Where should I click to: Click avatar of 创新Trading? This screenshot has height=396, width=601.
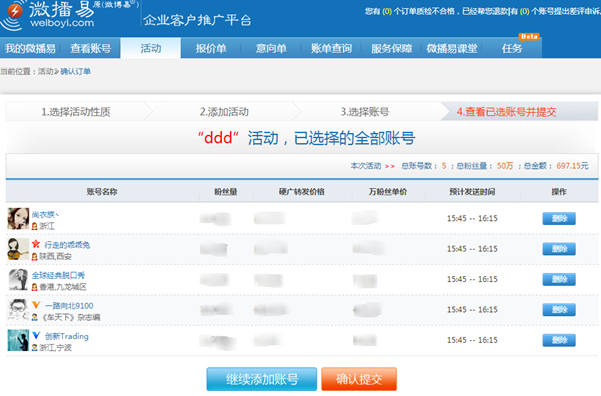click(x=18, y=340)
